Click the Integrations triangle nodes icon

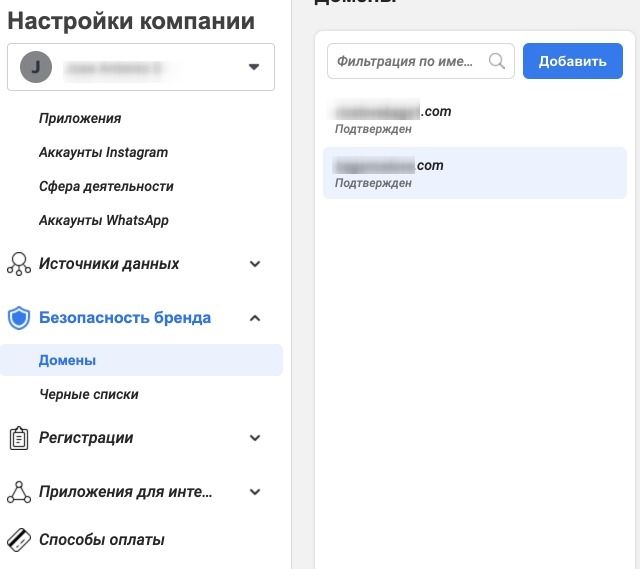pyautogui.click(x=19, y=492)
